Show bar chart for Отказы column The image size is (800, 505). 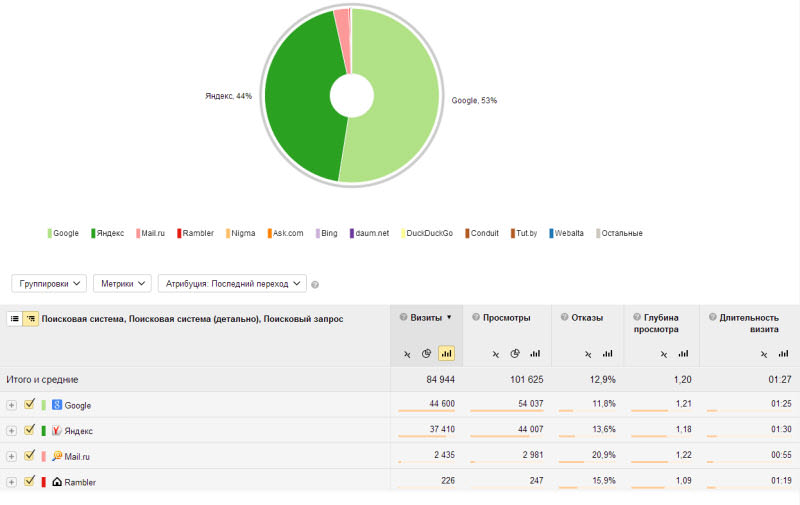(607, 353)
